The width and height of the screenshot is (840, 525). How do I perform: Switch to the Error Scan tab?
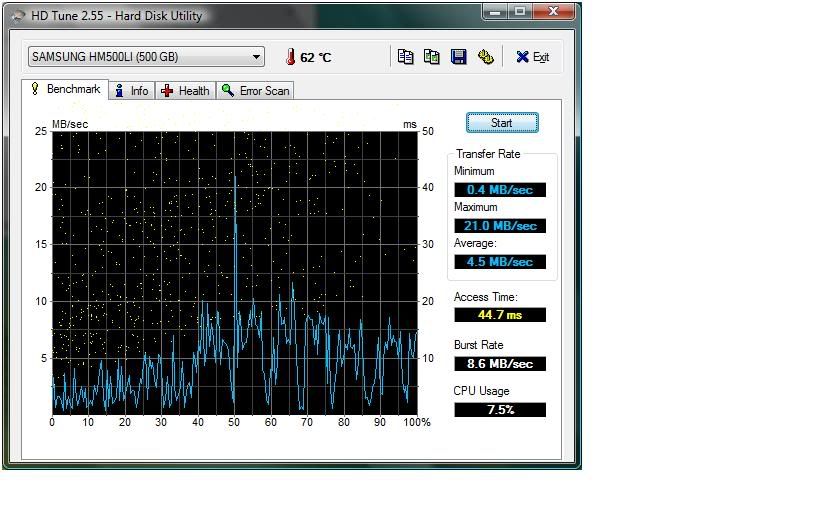click(256, 91)
